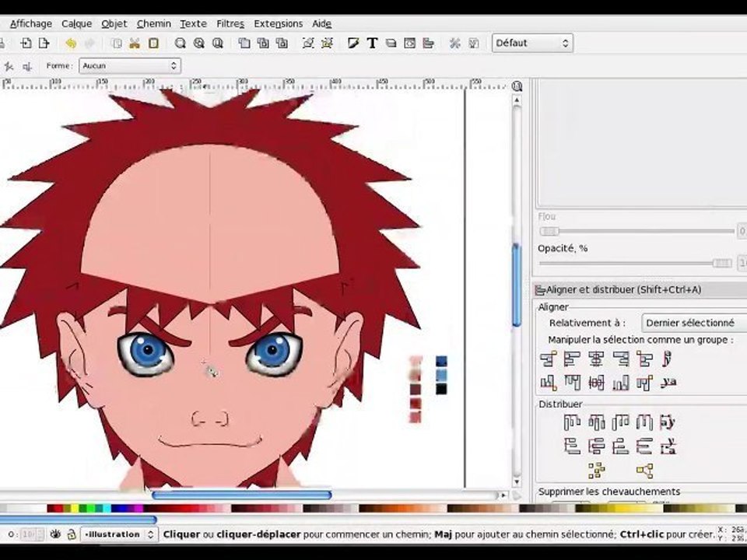747x560 pixels.
Task: Click the Flou blur slider
Action: click(637, 232)
